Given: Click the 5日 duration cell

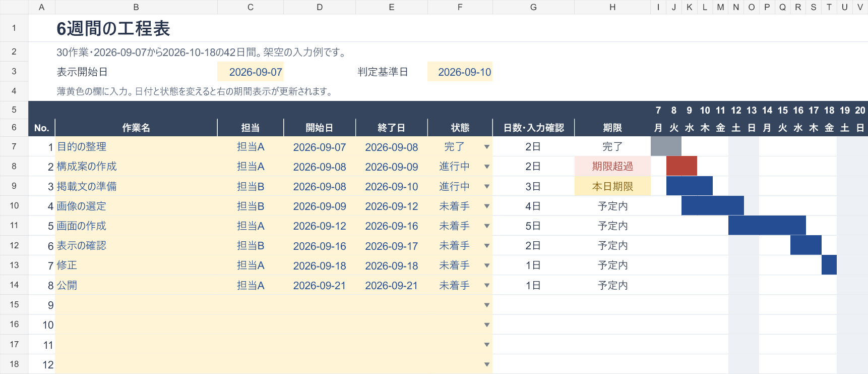Looking at the screenshot, I should point(533,226).
